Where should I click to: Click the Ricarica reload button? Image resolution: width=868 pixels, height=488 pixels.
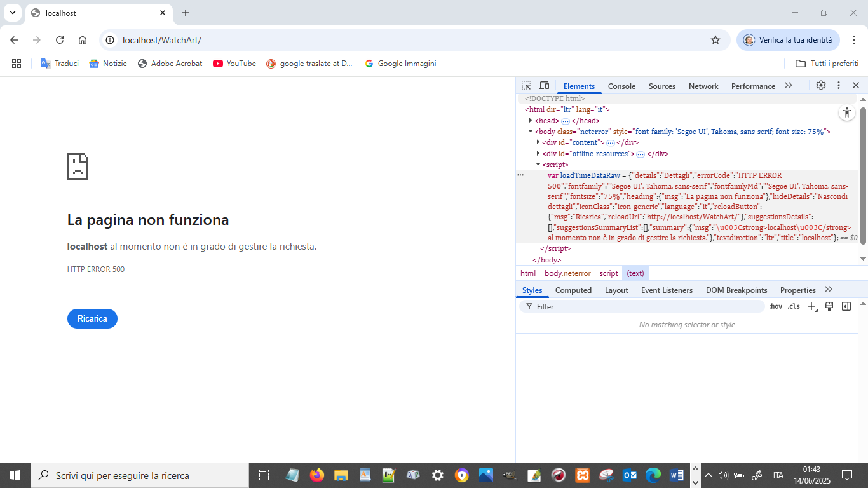[92, 318]
